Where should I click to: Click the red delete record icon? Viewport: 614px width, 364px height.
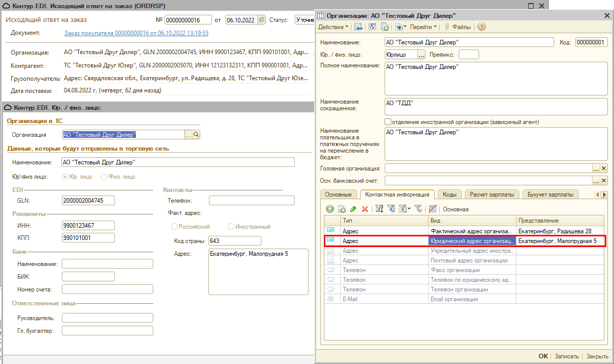click(x=365, y=209)
